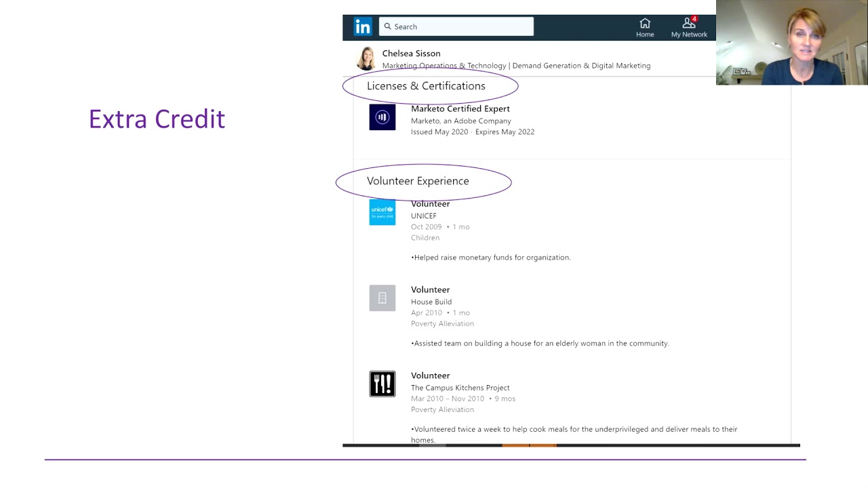Select the House Build organization name
Image resolution: width=868 pixels, height=488 pixels.
[x=431, y=302]
